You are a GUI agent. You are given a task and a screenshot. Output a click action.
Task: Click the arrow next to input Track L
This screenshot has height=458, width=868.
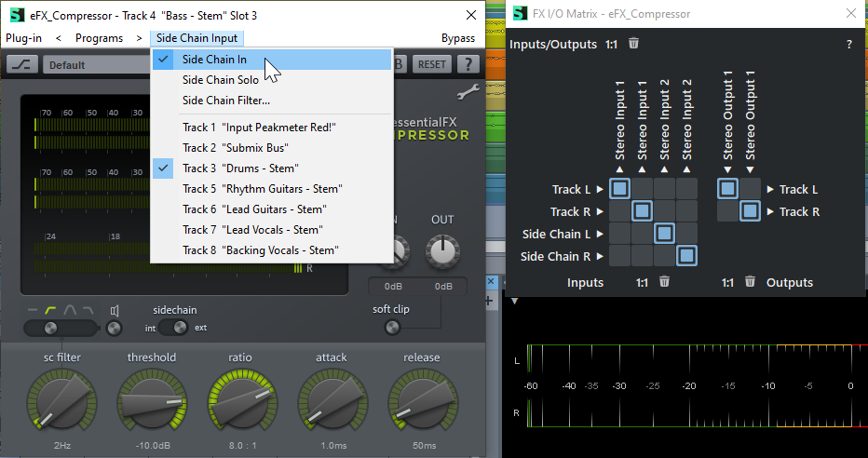tap(600, 189)
